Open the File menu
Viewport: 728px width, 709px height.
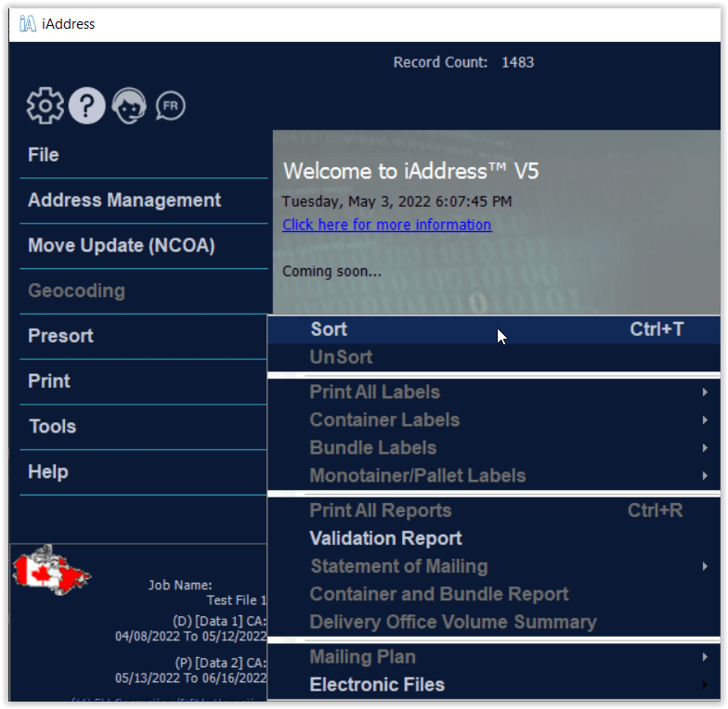tap(43, 155)
